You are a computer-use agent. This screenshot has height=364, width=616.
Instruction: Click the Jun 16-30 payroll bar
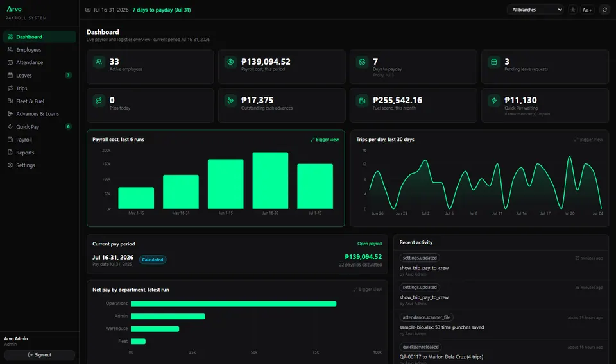pos(270,181)
